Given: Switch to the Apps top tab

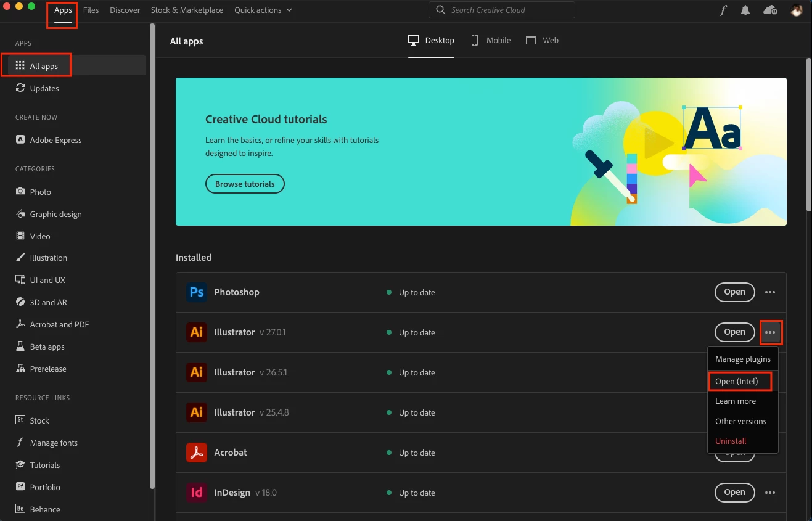Looking at the screenshot, I should [63, 10].
